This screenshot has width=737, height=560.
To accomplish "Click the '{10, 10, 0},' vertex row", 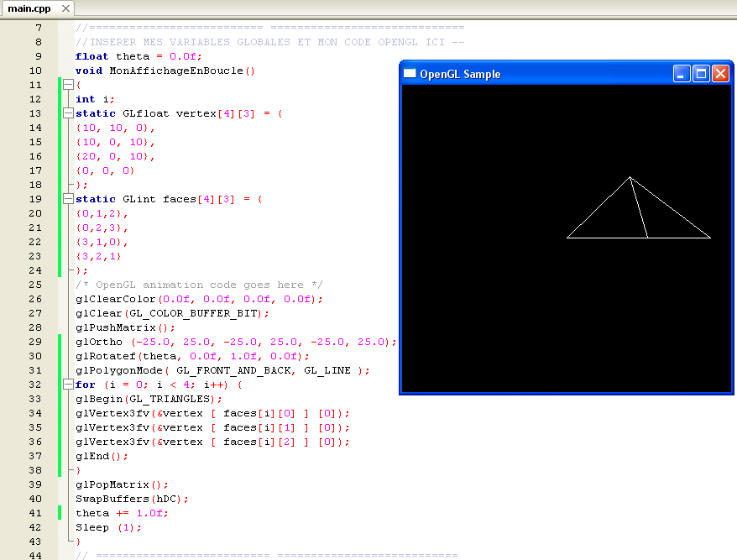I will (115, 128).
